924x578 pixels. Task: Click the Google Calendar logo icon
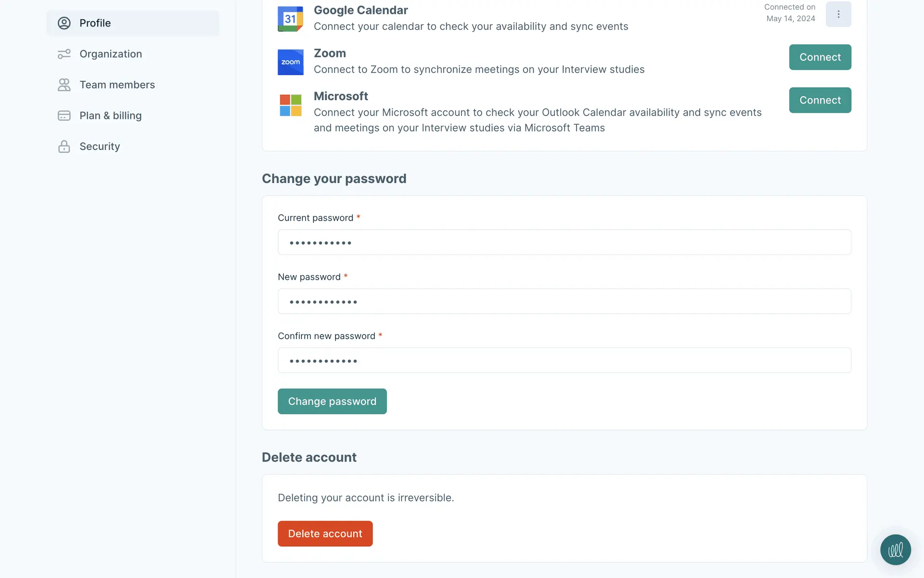pos(290,19)
